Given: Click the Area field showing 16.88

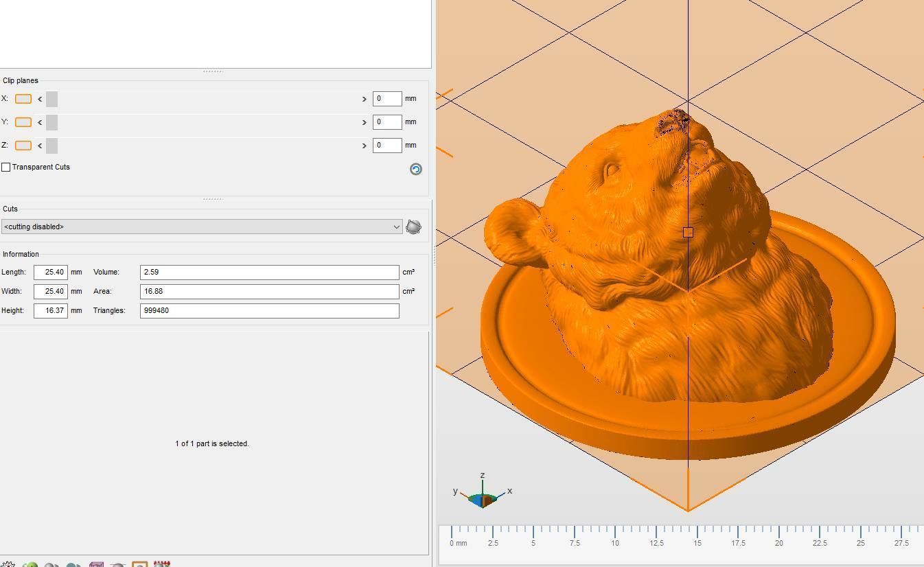Looking at the screenshot, I should [270, 292].
